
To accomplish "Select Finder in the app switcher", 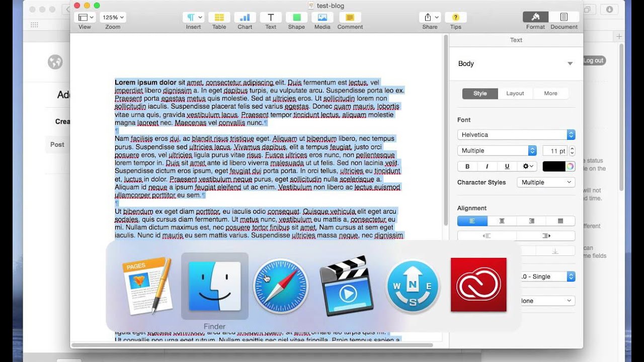I will 215,286.
